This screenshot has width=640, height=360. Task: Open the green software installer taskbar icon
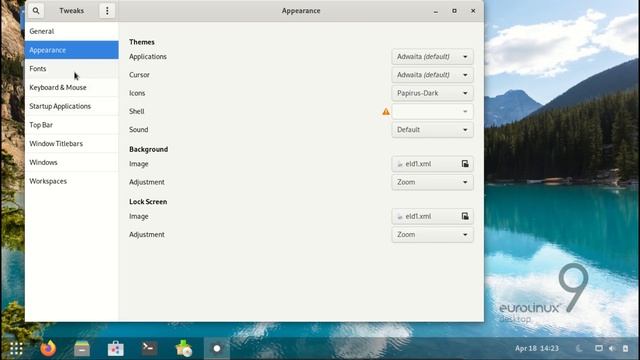tap(183, 349)
